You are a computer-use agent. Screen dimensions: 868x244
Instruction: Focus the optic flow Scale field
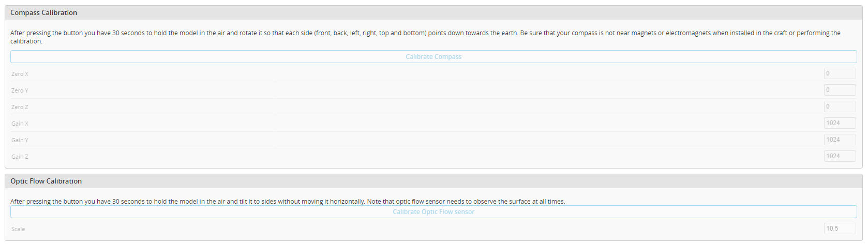[840, 228]
